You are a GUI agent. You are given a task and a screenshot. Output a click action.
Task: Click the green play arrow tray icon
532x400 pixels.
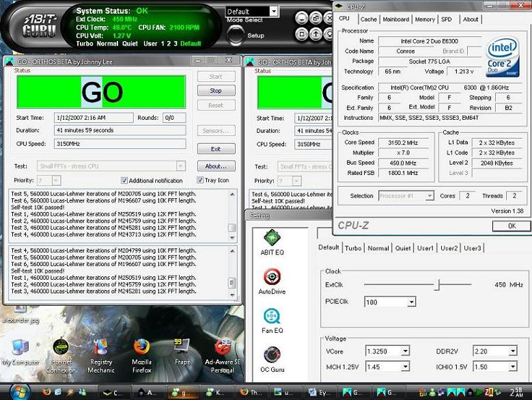pos(479,392)
